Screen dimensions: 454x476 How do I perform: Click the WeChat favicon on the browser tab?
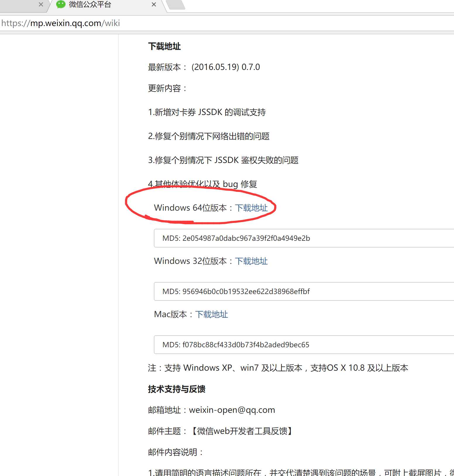[61, 4]
